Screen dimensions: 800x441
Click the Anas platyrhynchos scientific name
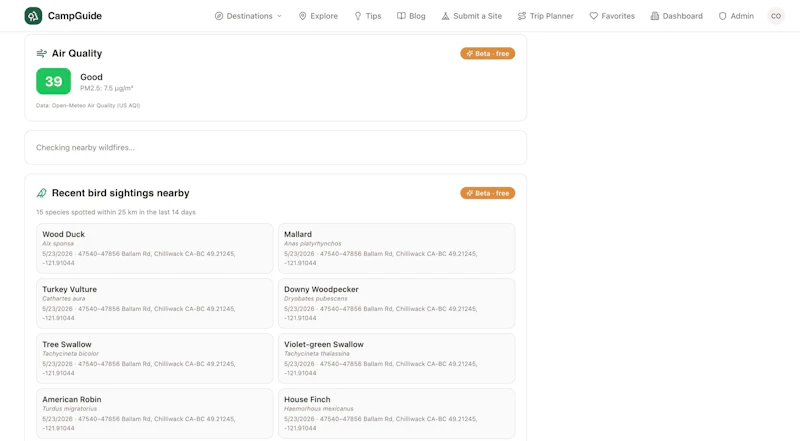coord(313,243)
